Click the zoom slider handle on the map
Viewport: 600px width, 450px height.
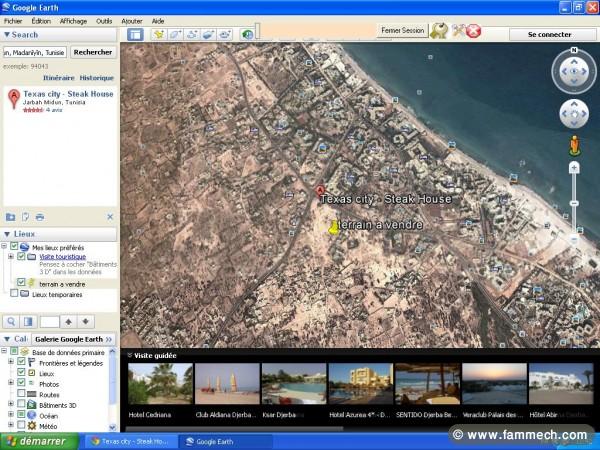pyautogui.click(x=574, y=204)
